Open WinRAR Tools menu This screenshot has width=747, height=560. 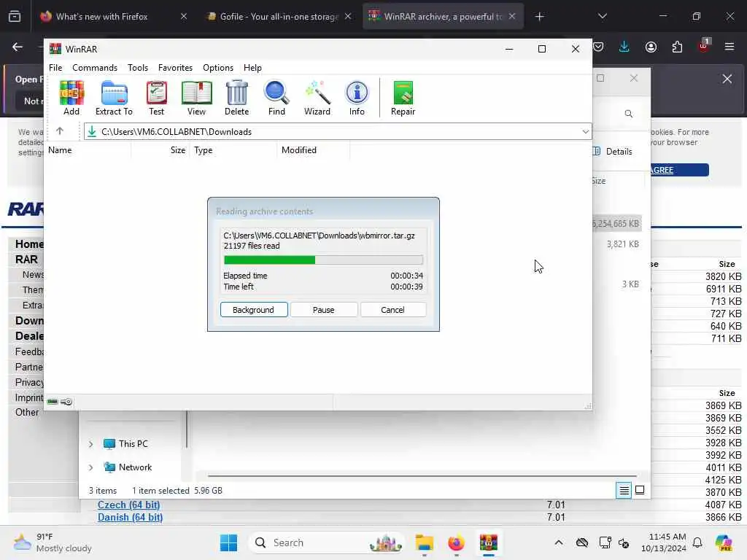(x=138, y=68)
